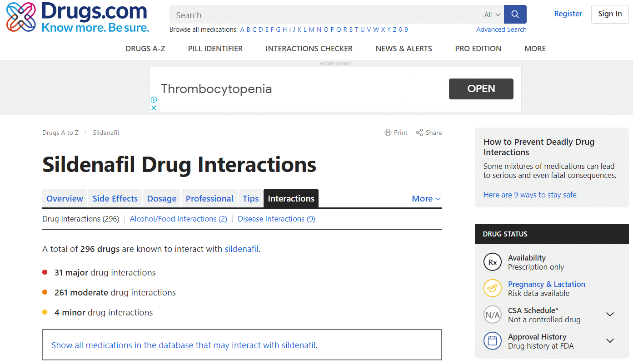Switch to the Professional tab

point(209,198)
